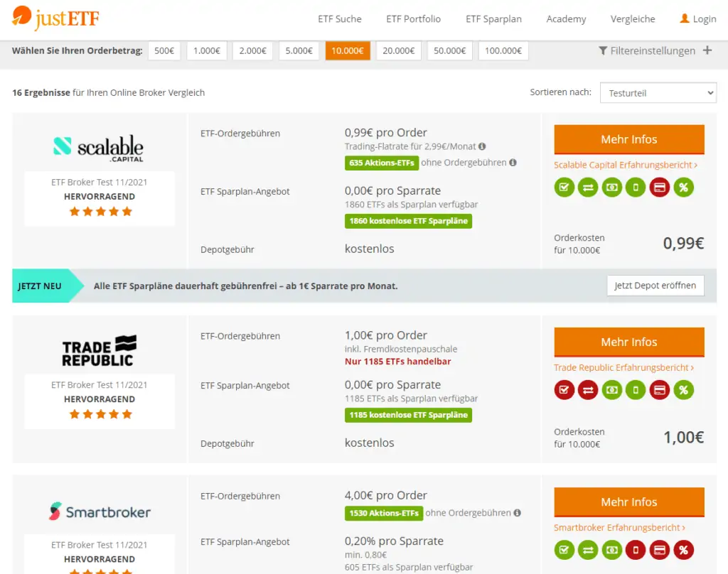Click Smartbroker's red percent icon
The image size is (728, 574).
[x=683, y=550]
